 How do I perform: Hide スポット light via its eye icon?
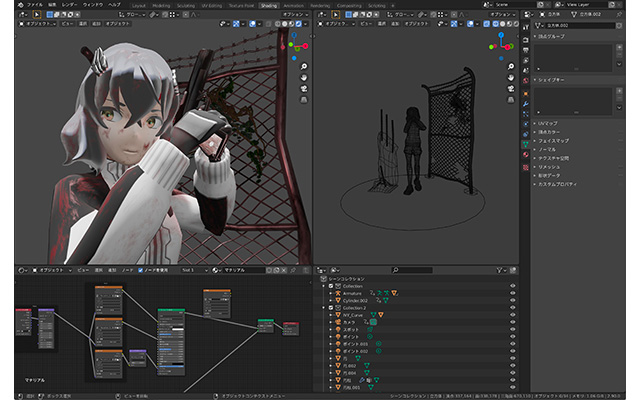click(x=513, y=329)
